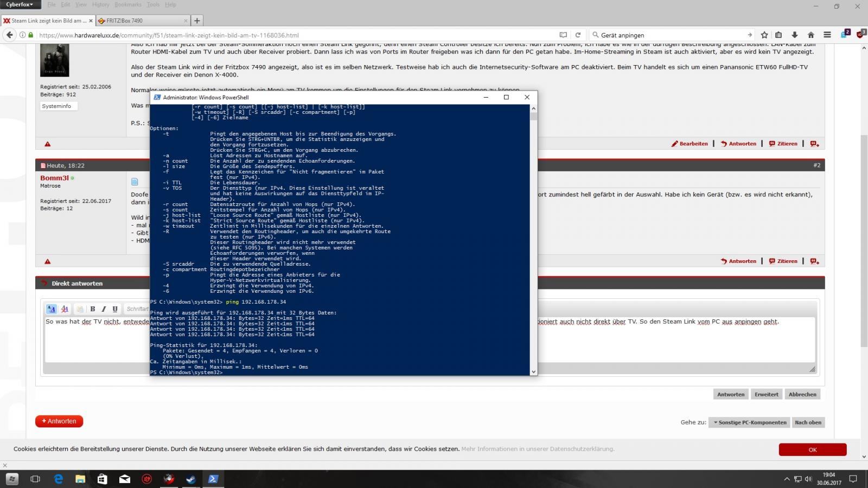
Task: Click the uBlock shield extension icon
Action: tap(861, 34)
